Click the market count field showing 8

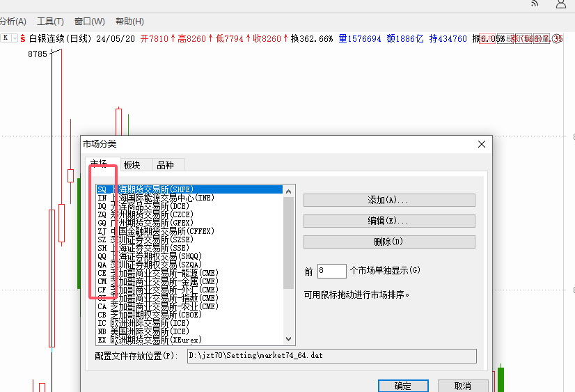[x=331, y=271]
